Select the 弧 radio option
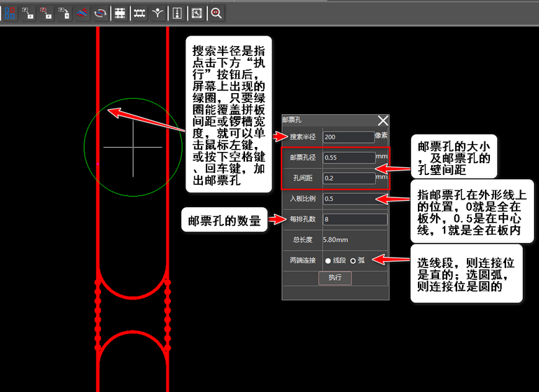 point(353,260)
